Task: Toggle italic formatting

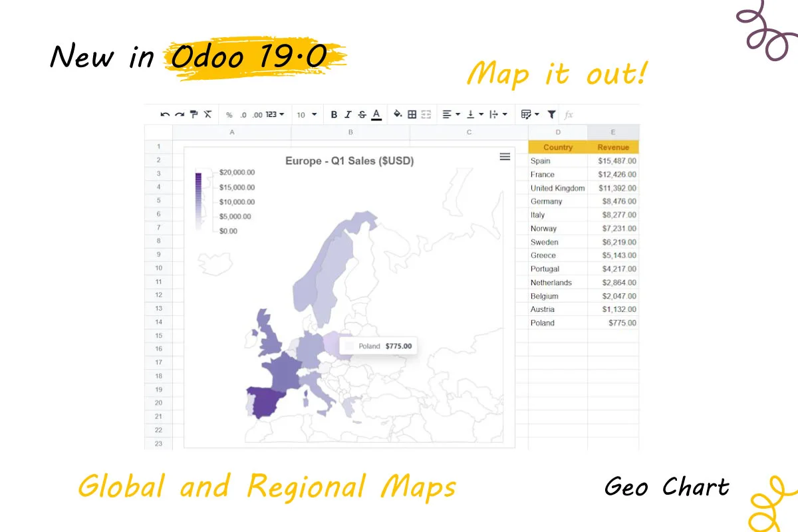Action: 348,114
